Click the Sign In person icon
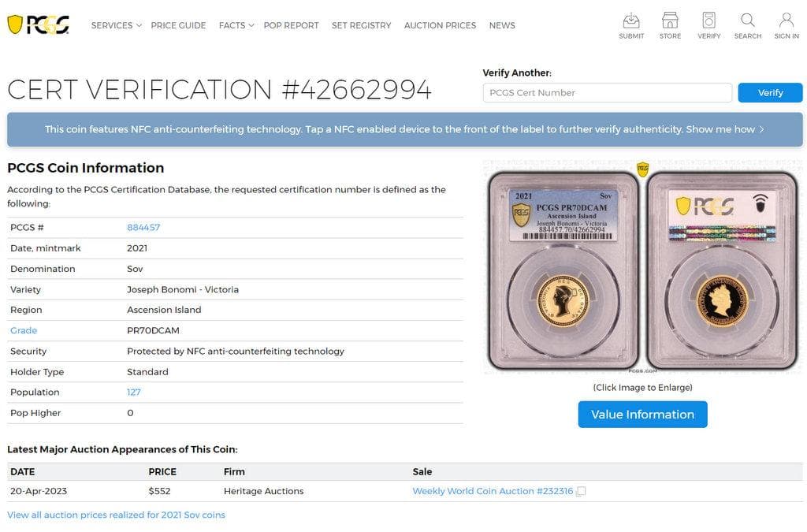Image resolution: width=807 pixels, height=532 pixels. pos(786,25)
